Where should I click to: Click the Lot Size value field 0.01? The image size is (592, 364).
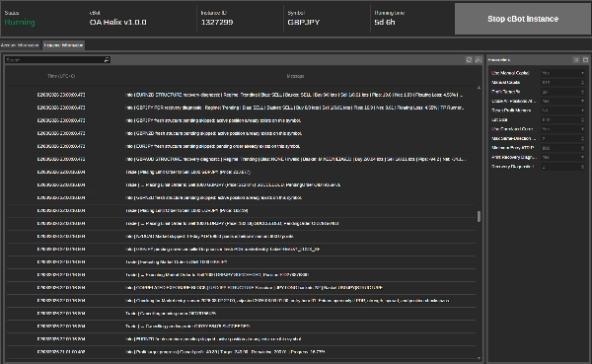(559, 119)
